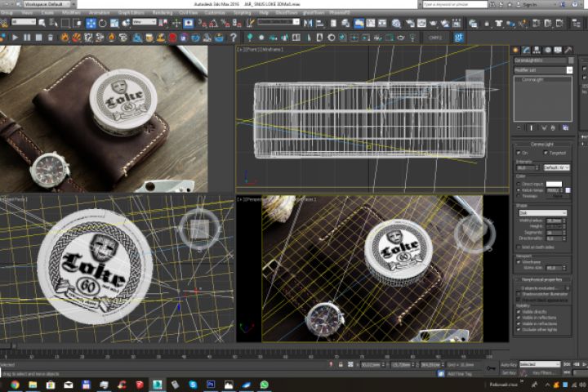Click the remove modifier trash icon
This screenshot has width=588, height=392.
[x=551, y=129]
